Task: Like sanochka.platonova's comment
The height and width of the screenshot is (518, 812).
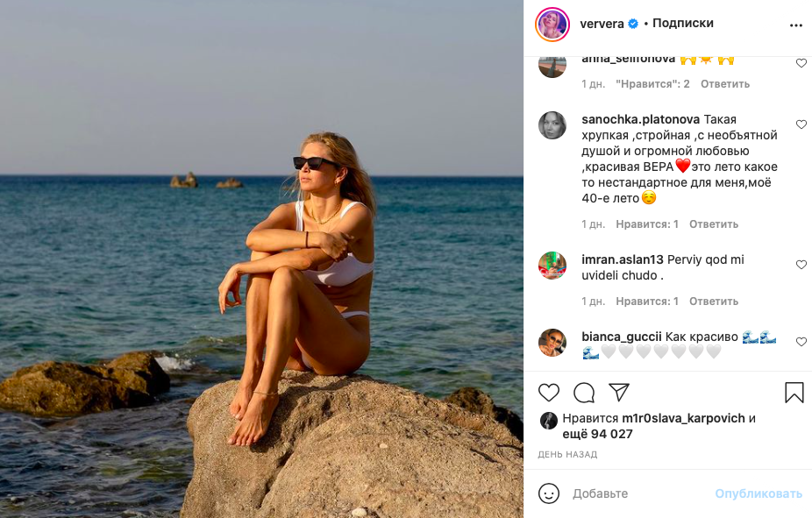Action: [801, 125]
